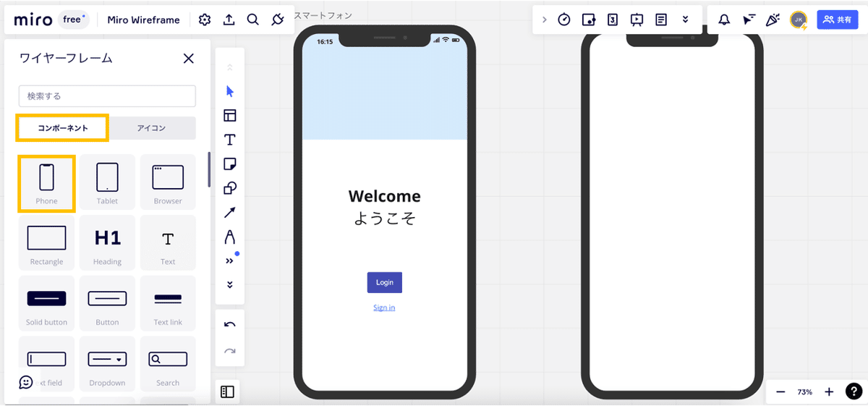Click the redo arrow
This screenshot has width=868, height=406.
(x=230, y=351)
